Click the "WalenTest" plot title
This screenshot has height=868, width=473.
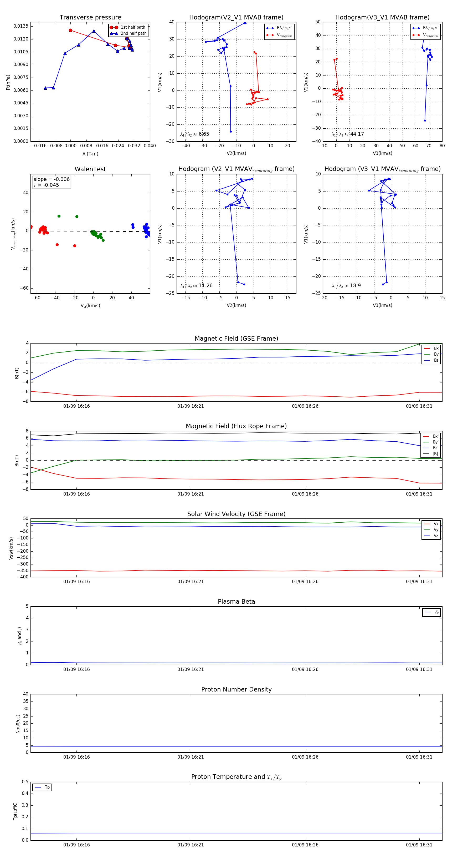pos(90,169)
